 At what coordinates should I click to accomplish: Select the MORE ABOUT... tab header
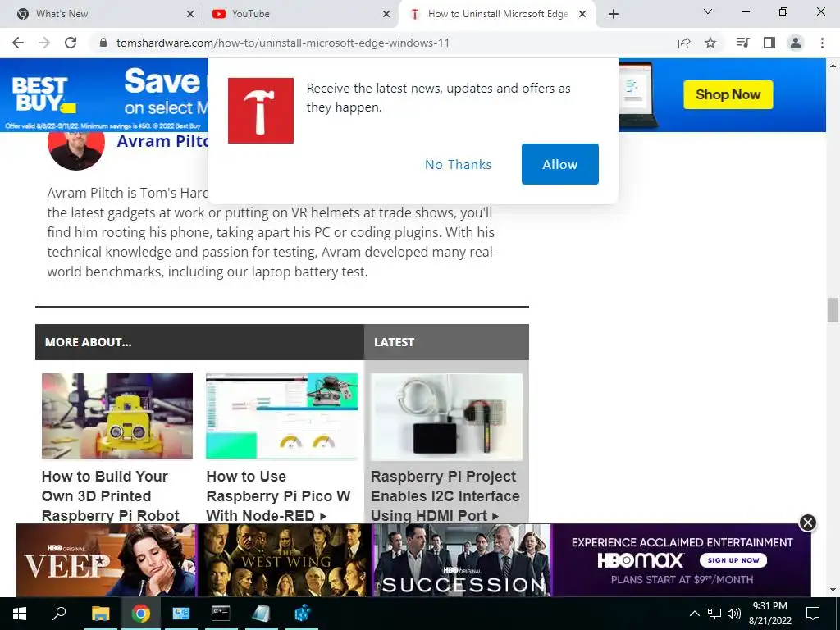[200, 342]
